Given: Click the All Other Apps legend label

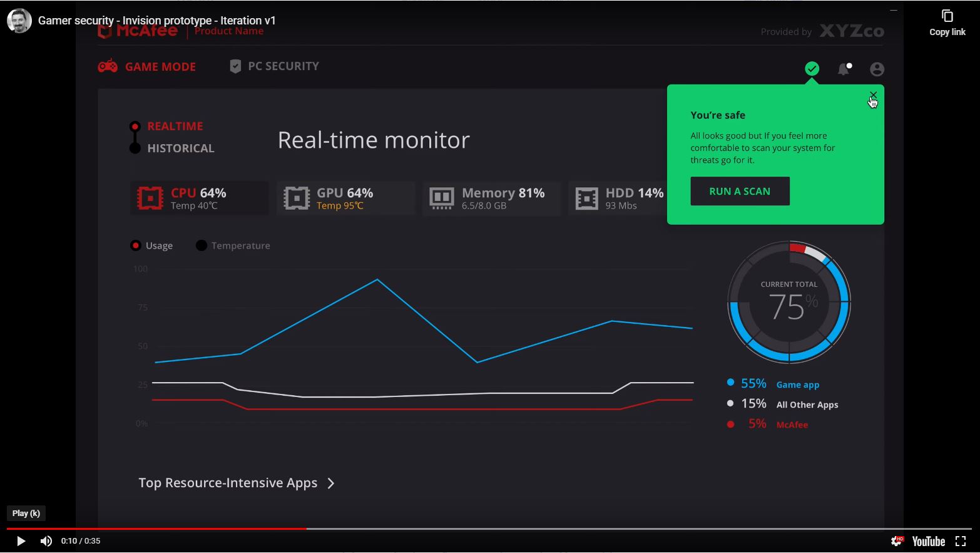Looking at the screenshot, I should 807,405.
